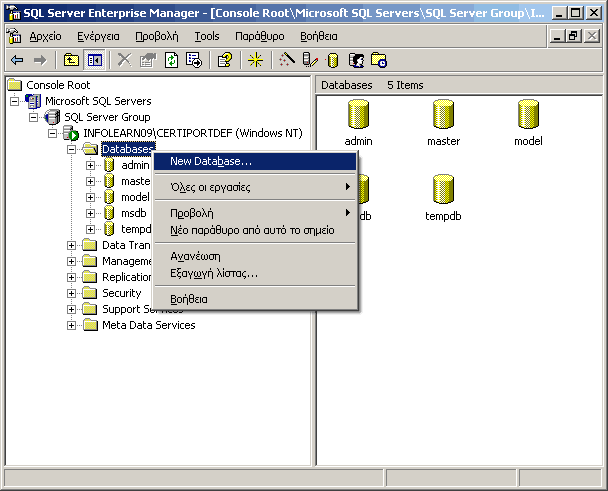Open the Προβολή menu in menu bar
Screen dimensions: 608x491
tap(157, 36)
